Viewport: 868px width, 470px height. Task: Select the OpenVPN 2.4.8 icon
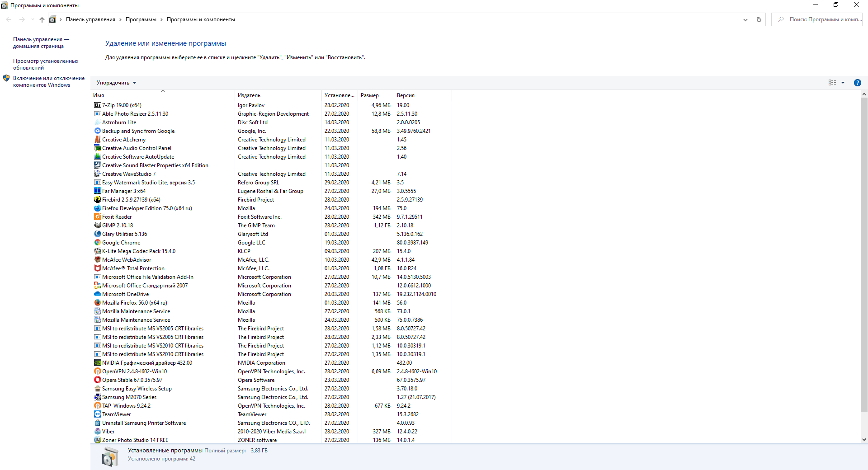coord(97,371)
